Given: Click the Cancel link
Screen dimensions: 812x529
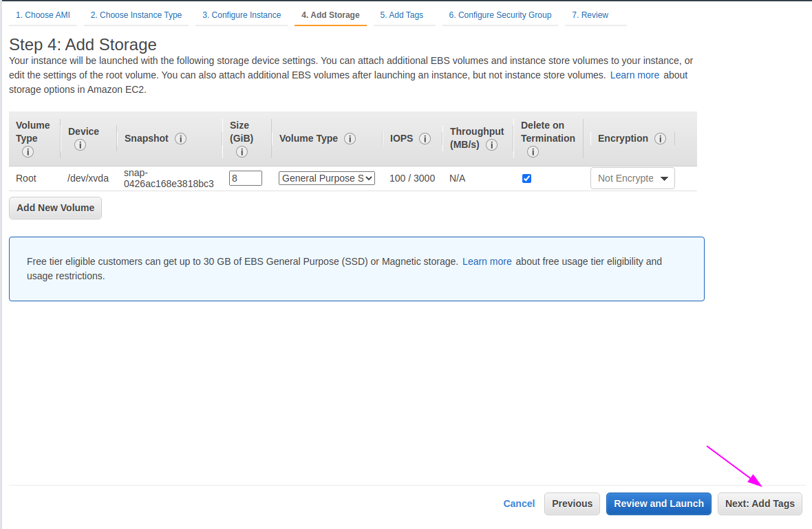Looking at the screenshot, I should (x=519, y=504).
